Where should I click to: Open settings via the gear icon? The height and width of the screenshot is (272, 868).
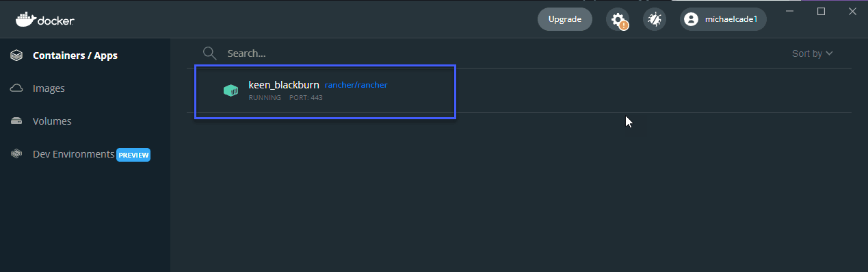point(618,19)
